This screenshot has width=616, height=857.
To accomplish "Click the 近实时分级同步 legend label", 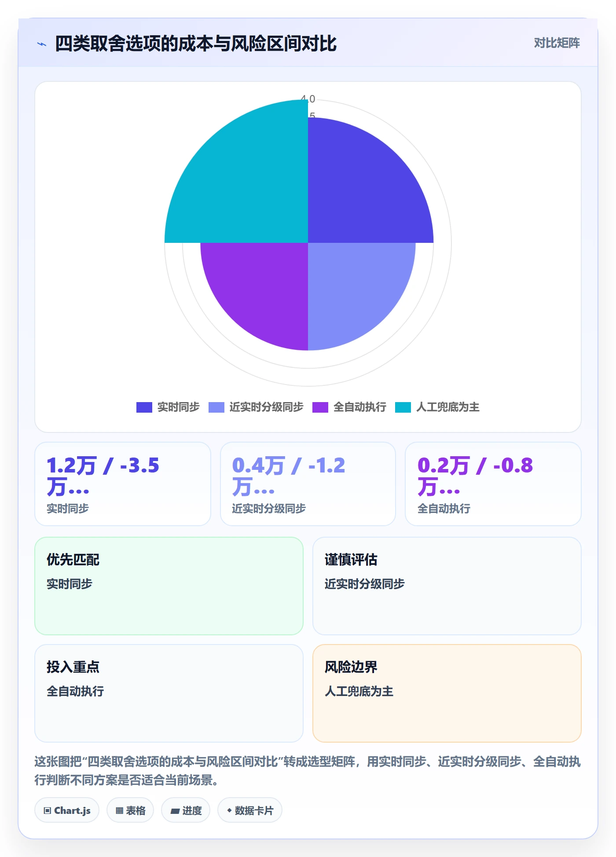I will [x=267, y=407].
